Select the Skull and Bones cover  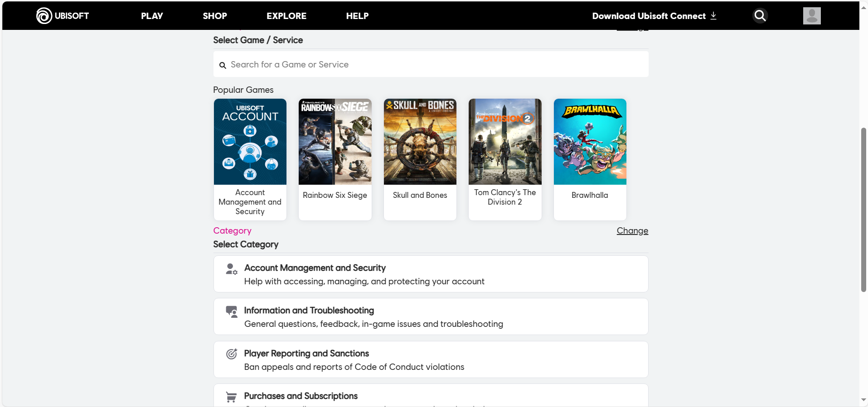click(420, 142)
